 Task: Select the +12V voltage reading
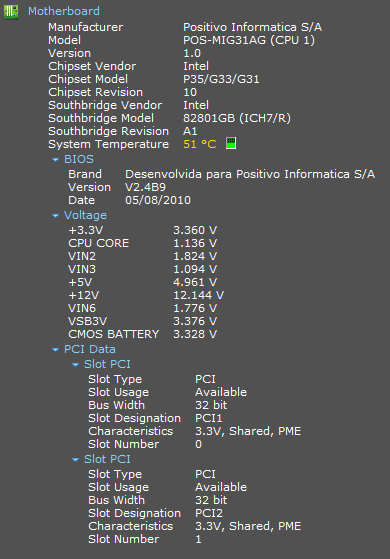point(199,295)
